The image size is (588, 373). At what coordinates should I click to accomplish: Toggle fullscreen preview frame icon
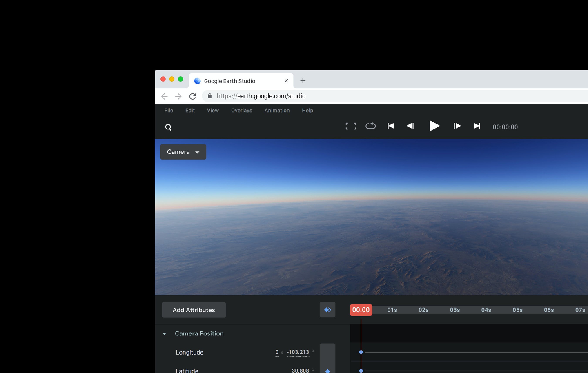[350, 127]
